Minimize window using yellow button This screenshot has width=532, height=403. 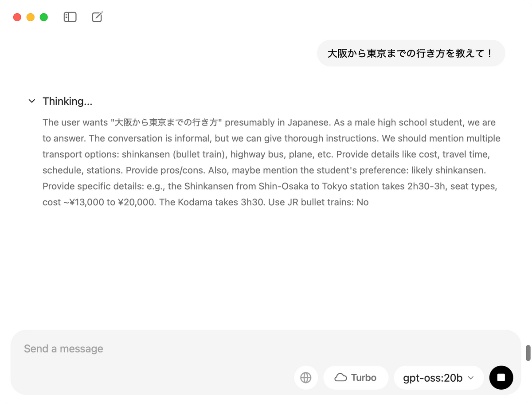click(31, 17)
